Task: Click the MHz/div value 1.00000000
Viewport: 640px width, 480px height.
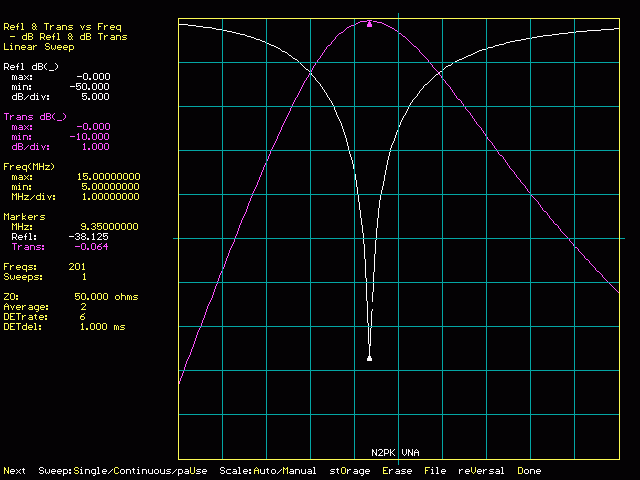Action: click(x=111, y=197)
